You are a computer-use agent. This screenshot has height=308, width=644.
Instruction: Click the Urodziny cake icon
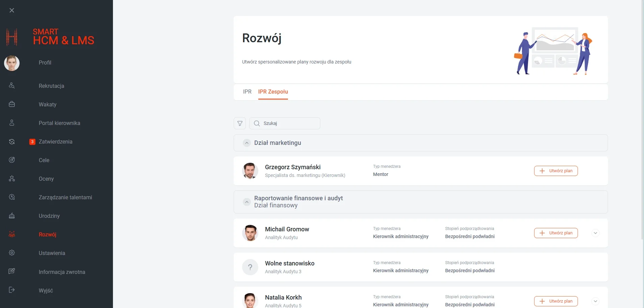point(12,216)
